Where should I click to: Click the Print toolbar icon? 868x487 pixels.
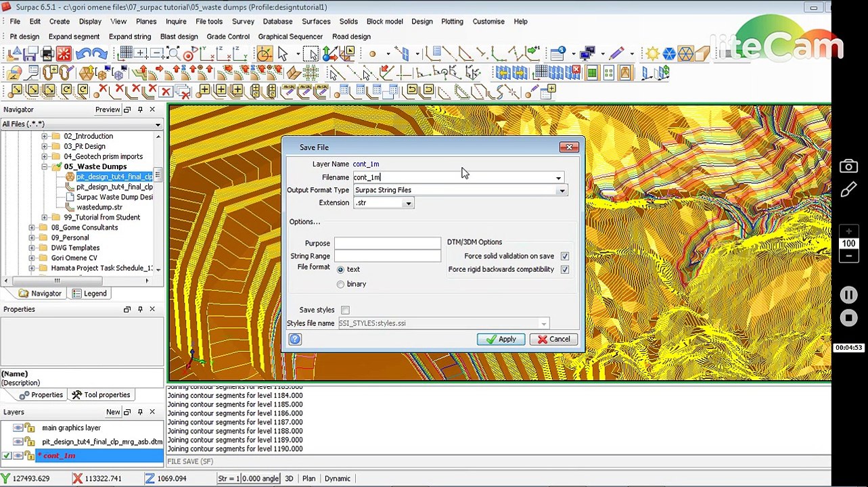coord(47,54)
